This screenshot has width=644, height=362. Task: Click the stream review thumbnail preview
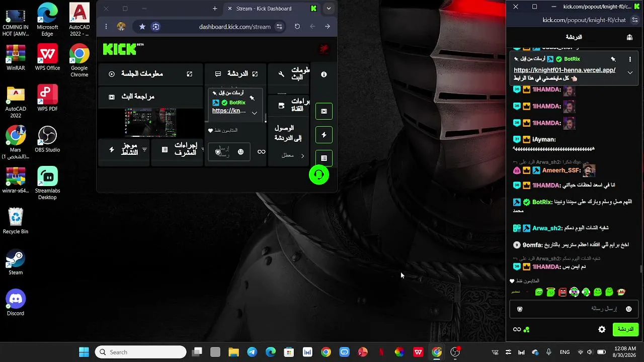click(x=150, y=122)
